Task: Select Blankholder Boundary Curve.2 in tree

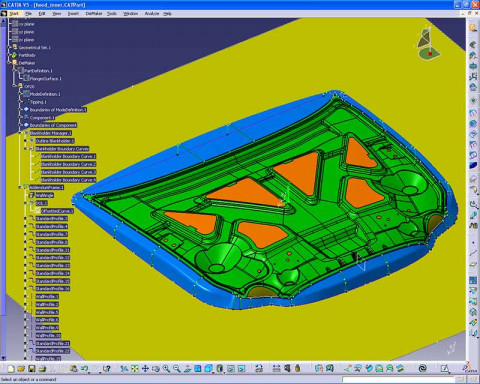Action: [68, 164]
